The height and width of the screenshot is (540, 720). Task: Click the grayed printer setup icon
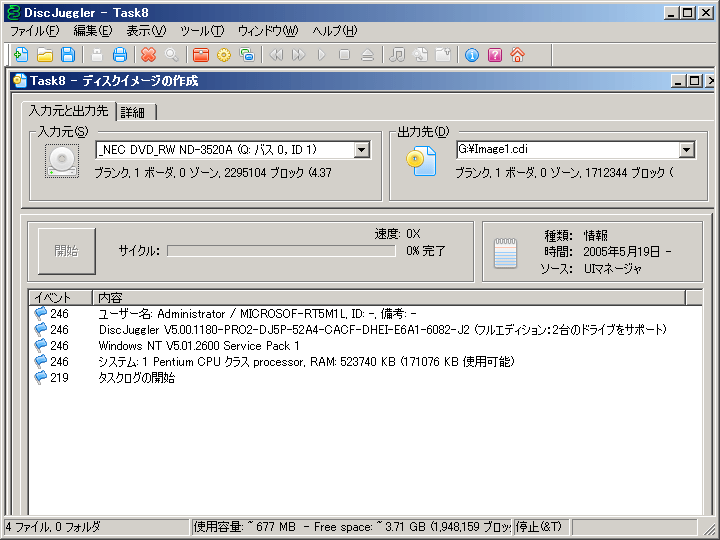[96, 55]
